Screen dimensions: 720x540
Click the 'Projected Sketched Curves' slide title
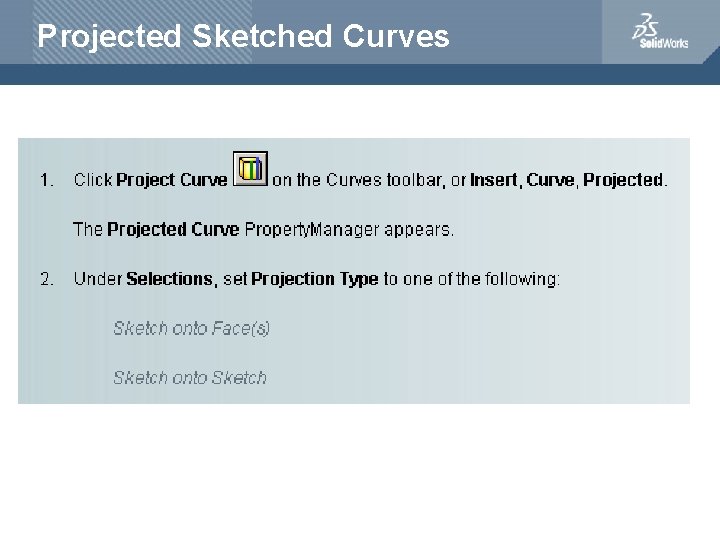tap(243, 36)
